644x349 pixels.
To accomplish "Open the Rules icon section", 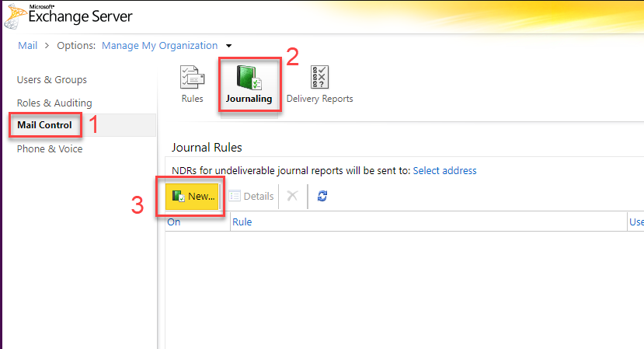I will coord(192,84).
